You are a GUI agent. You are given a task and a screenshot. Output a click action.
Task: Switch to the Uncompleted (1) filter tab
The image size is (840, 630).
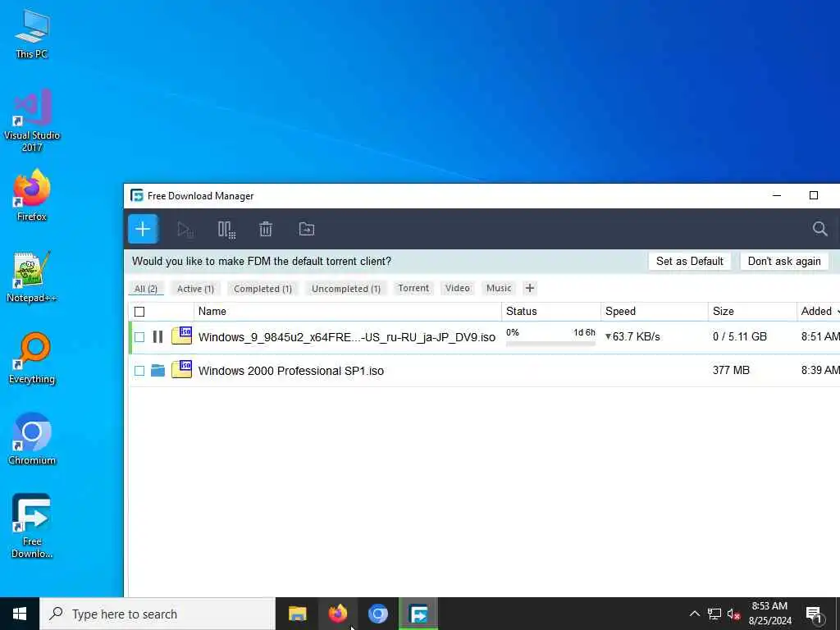[346, 289]
